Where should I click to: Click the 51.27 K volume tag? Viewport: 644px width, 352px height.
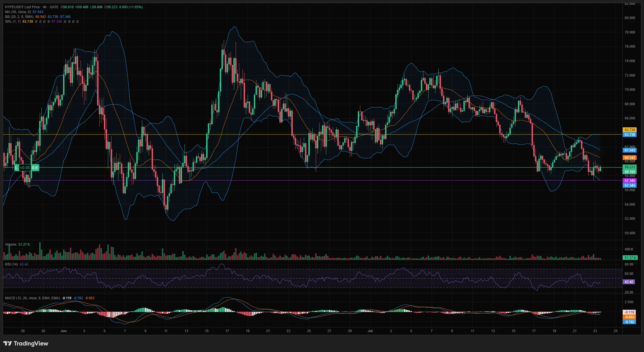click(x=630, y=258)
